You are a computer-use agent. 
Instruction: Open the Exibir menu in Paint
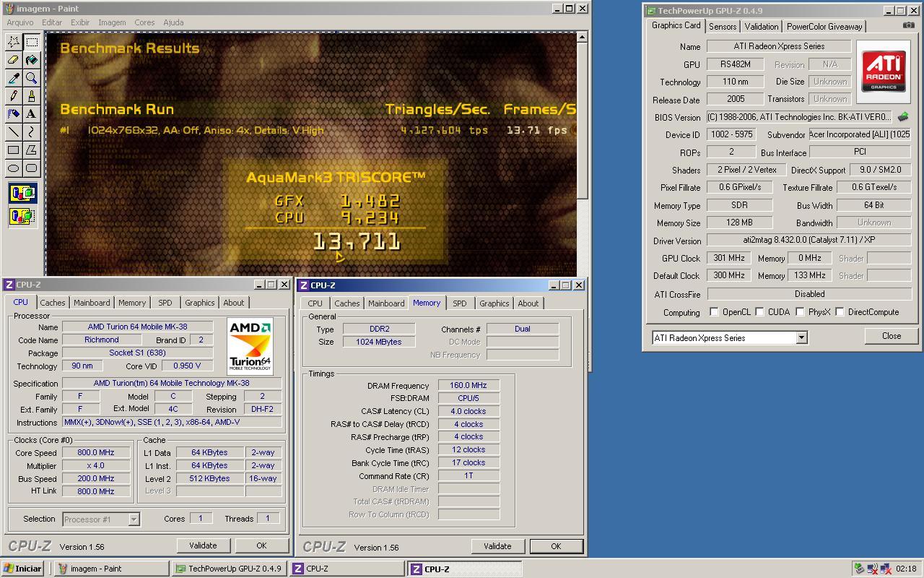coord(80,22)
